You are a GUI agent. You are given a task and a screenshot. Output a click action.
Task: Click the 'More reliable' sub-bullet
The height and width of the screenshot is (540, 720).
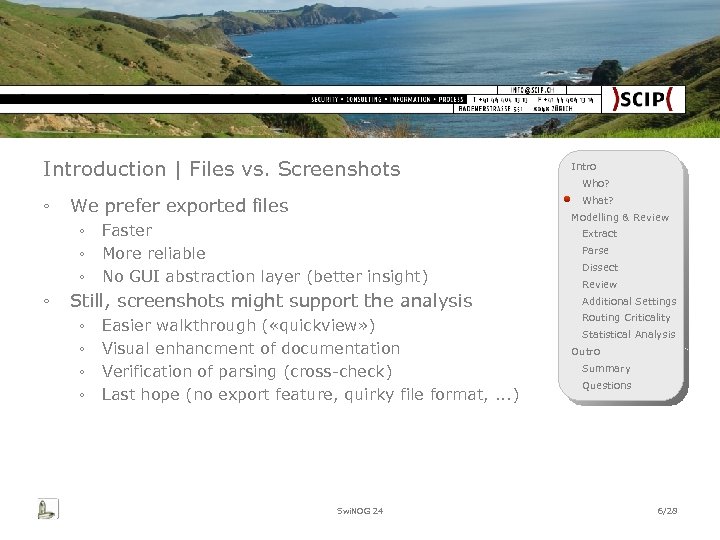(154, 253)
